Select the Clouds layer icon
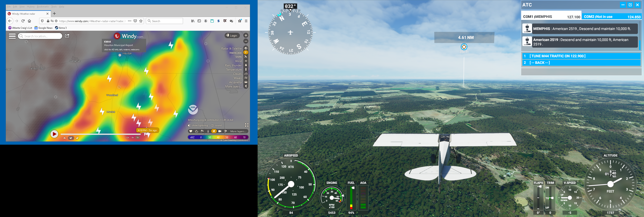This screenshot has height=217, width=644. tap(246, 74)
